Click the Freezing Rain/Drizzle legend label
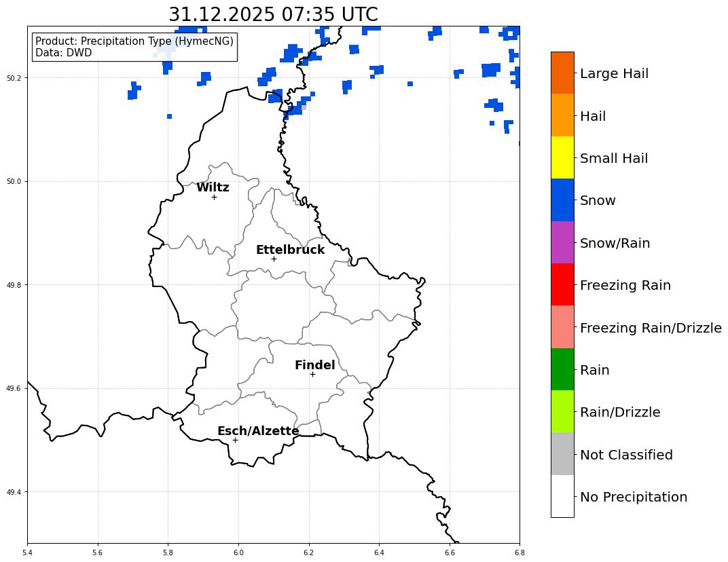Viewport: 728px width, 562px height. point(651,328)
